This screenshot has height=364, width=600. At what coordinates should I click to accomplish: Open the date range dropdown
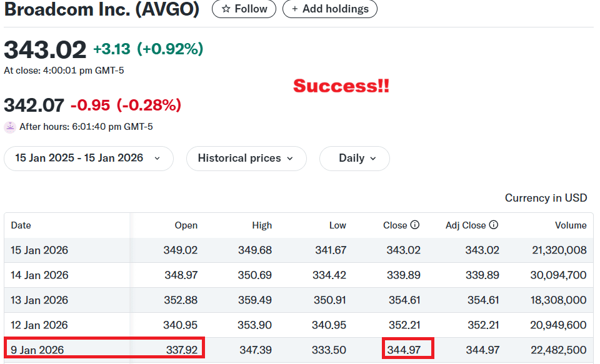click(x=88, y=159)
